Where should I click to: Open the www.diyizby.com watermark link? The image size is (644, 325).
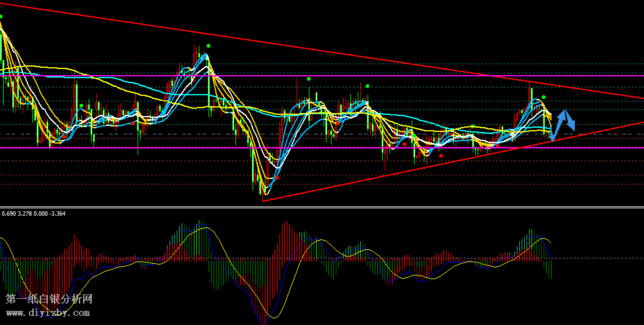pos(48,313)
